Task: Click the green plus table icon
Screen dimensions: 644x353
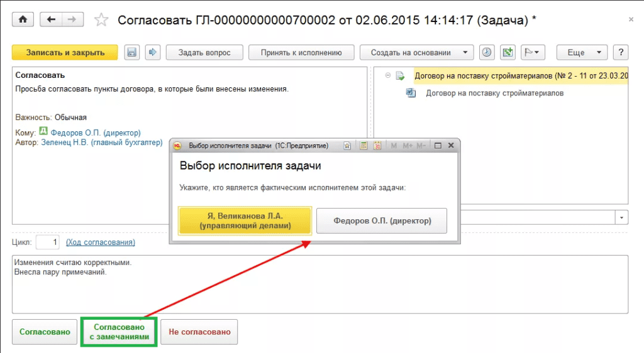Action: [508, 52]
